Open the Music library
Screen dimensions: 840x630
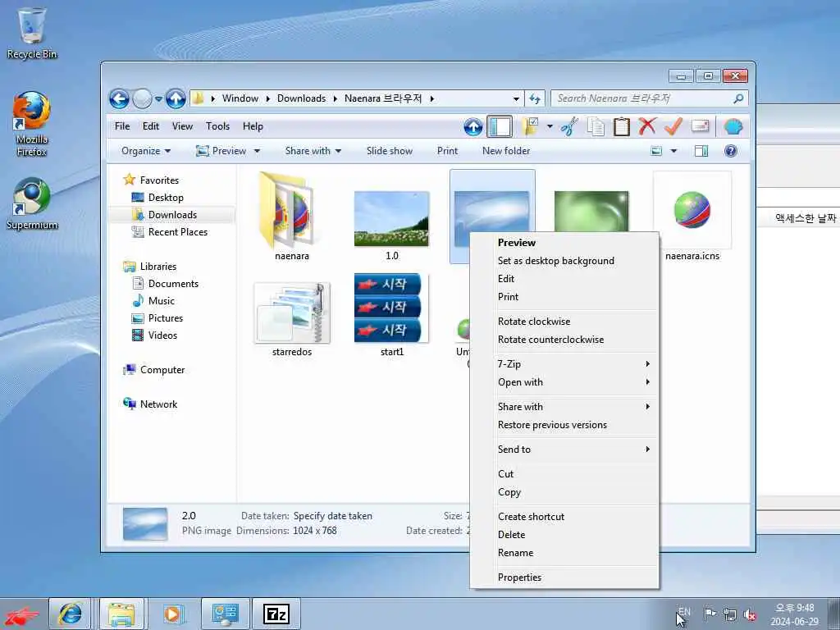pyautogui.click(x=162, y=300)
